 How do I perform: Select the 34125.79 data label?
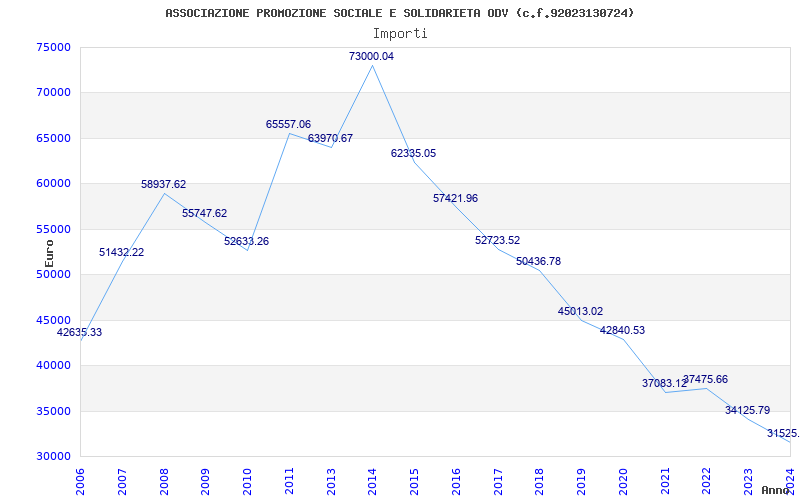pyautogui.click(x=747, y=411)
